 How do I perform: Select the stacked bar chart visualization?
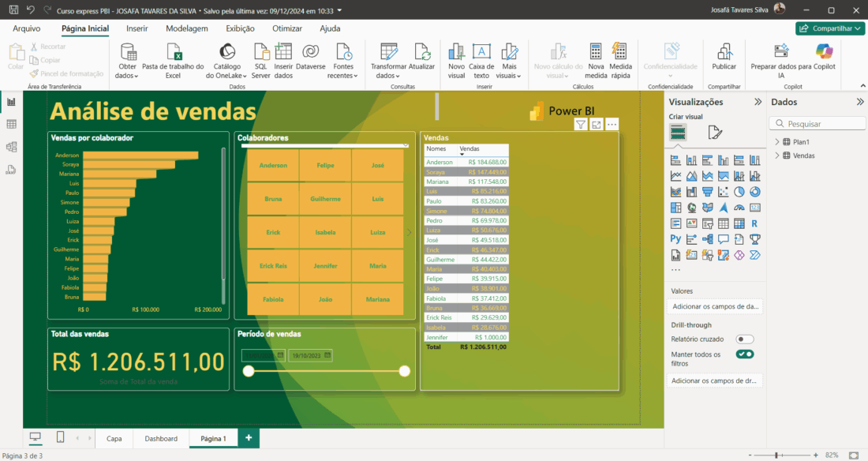tap(676, 160)
